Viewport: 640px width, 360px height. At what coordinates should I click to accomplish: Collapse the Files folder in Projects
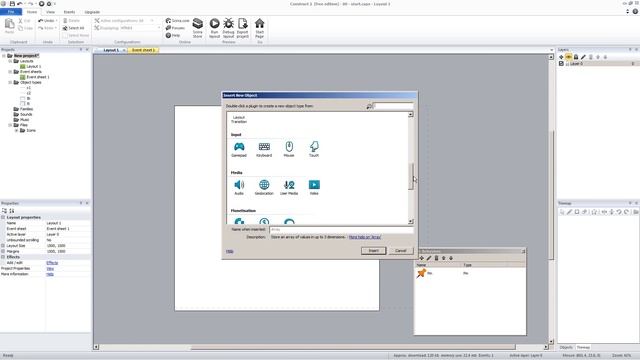tap(10, 125)
